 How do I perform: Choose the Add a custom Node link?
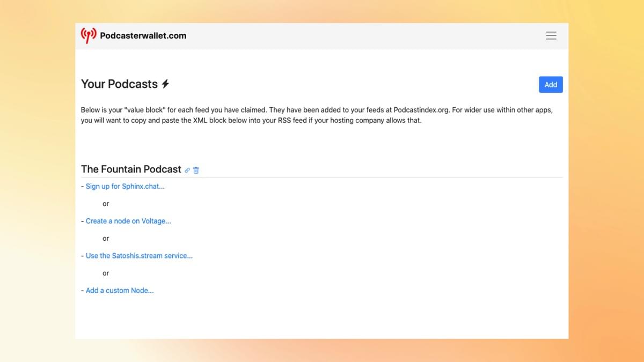click(x=120, y=291)
